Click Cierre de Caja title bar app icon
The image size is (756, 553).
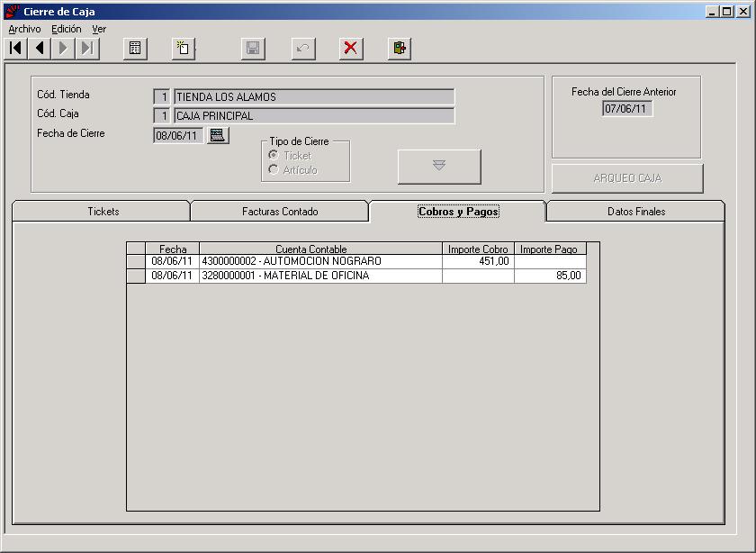[x=13, y=11]
